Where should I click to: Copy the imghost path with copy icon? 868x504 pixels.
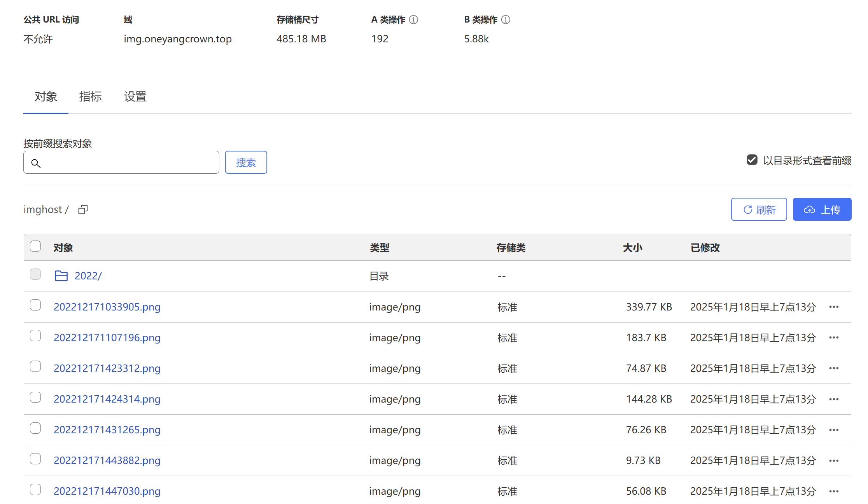[83, 210]
